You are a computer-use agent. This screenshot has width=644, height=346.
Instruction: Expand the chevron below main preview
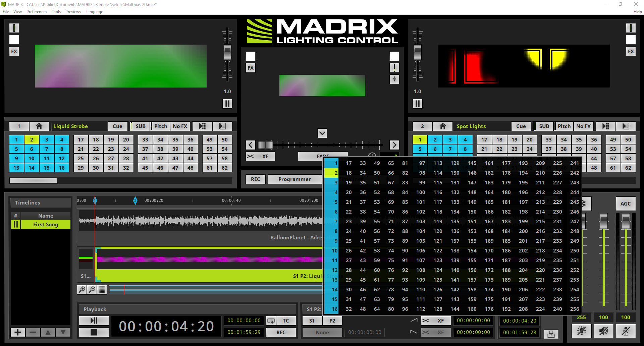click(x=322, y=133)
